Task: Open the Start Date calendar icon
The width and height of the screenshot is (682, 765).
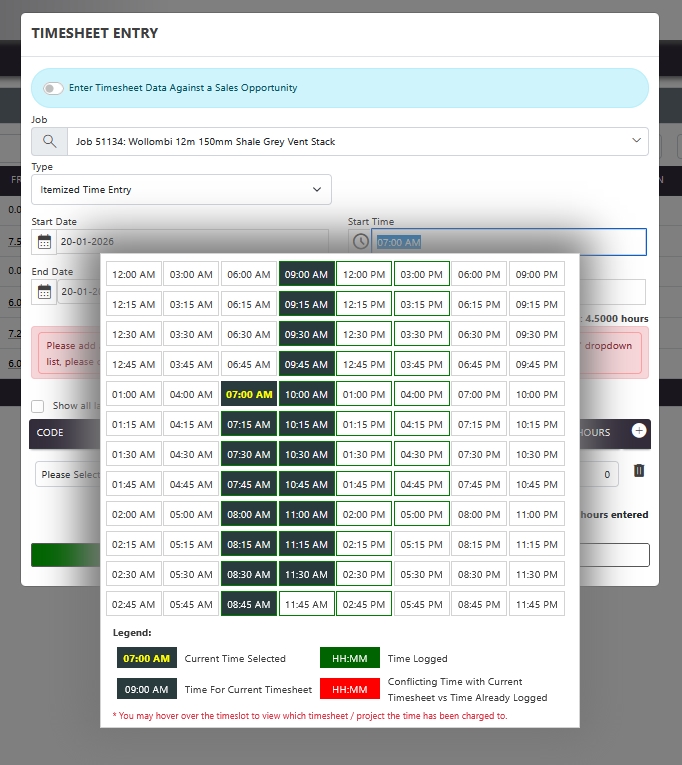Action: (x=44, y=242)
